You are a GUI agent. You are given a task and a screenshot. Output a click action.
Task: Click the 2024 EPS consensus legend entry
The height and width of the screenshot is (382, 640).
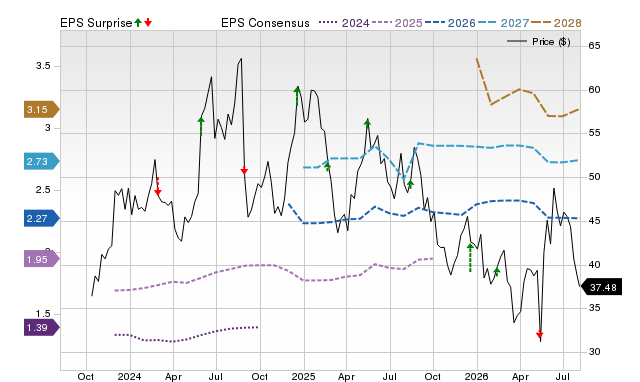[x=344, y=23]
